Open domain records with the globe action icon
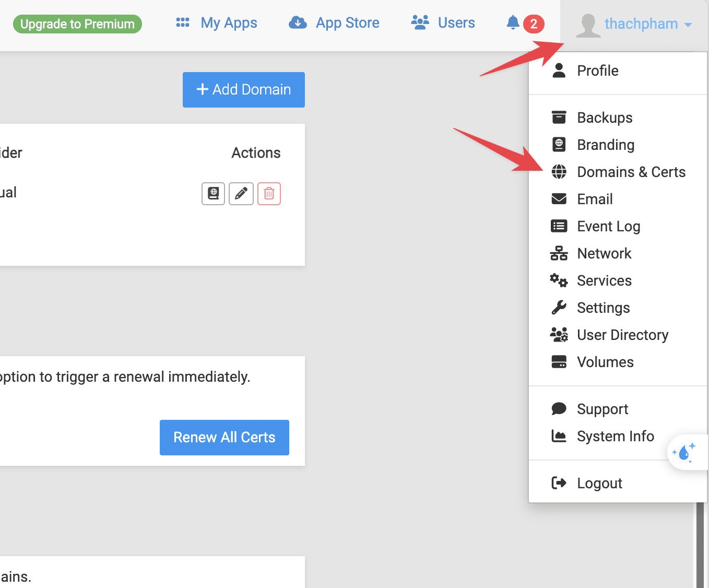Screen dimensions: 709x588 (x=212, y=193)
